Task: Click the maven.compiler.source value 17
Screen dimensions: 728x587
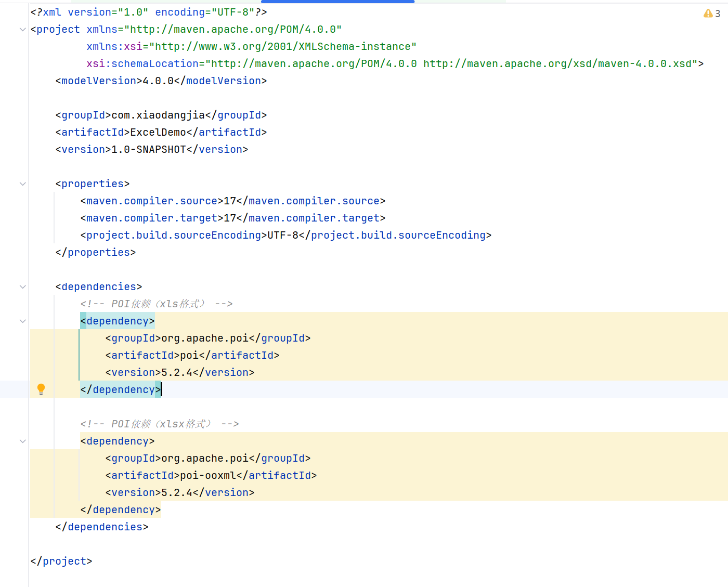Action: (230, 201)
